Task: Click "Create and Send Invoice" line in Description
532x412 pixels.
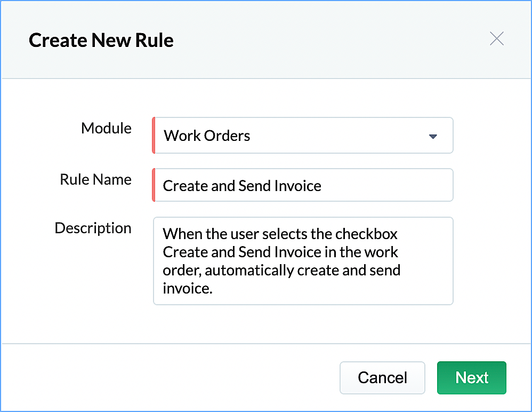Action: pos(242,252)
